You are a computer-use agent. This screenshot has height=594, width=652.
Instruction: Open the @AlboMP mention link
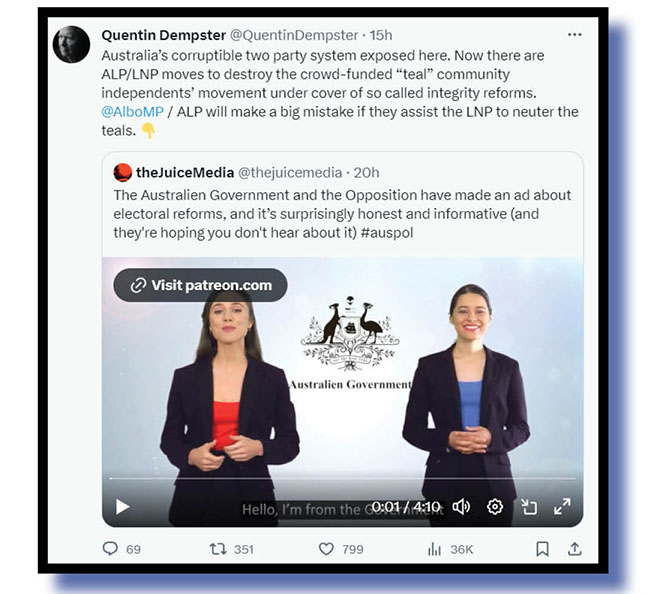[132, 112]
